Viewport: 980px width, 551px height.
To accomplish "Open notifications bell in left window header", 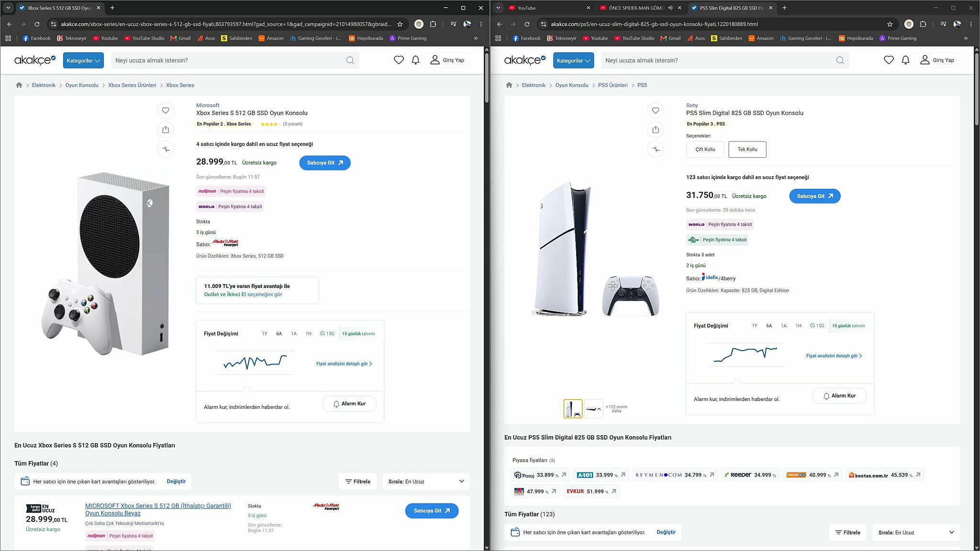I will (415, 60).
